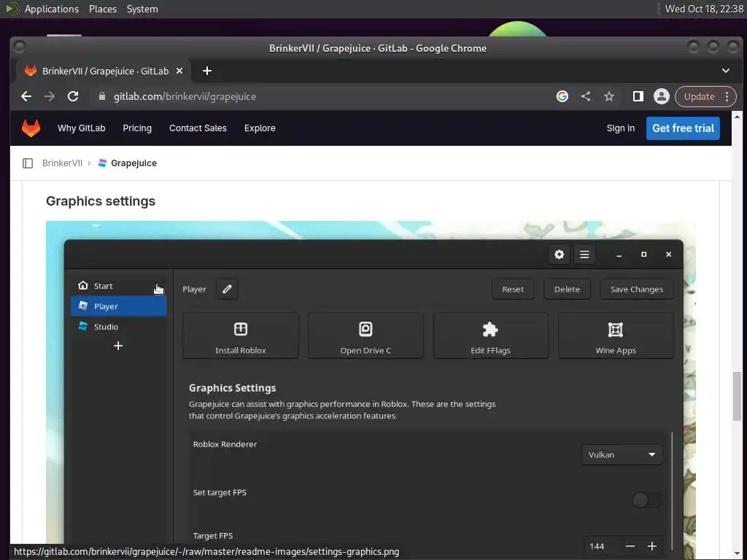This screenshot has width=747, height=560.
Task: Open Why GitLab in navigation
Action: click(82, 128)
